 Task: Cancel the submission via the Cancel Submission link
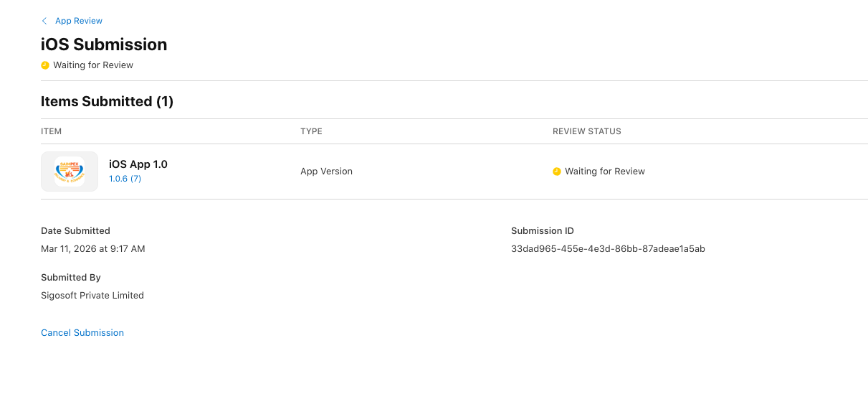[x=82, y=333]
